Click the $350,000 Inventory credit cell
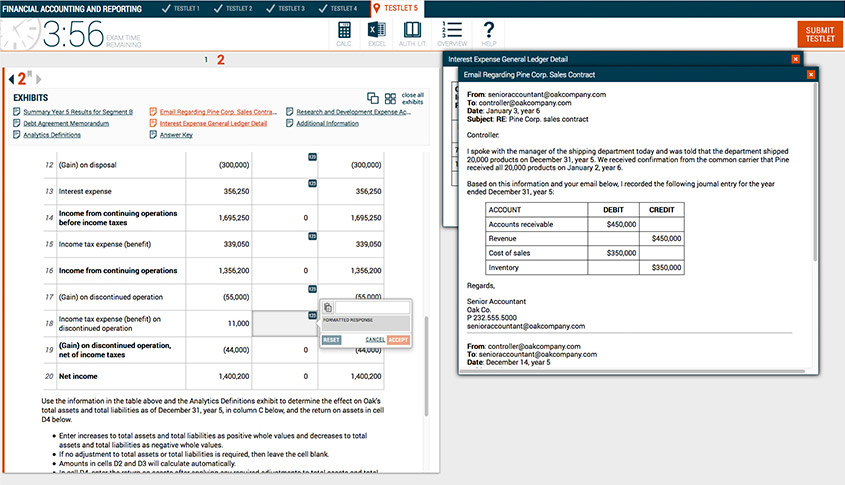This screenshot has height=485, width=845. click(x=662, y=267)
